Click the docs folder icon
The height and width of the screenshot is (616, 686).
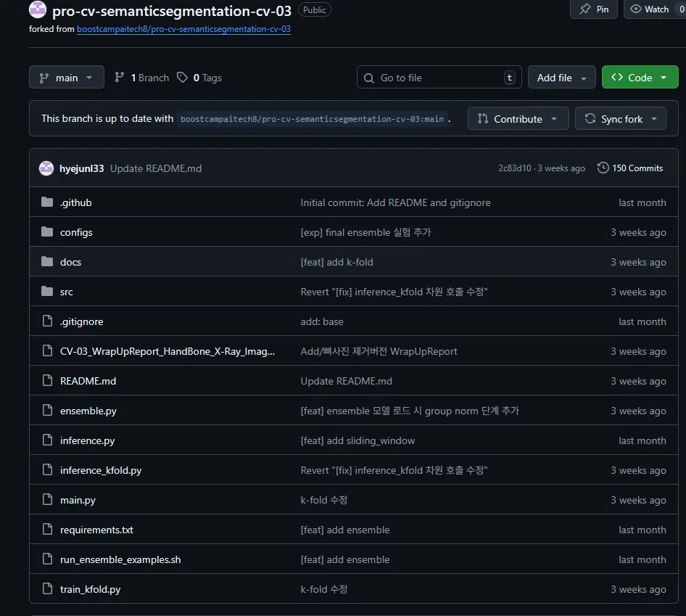click(x=47, y=261)
